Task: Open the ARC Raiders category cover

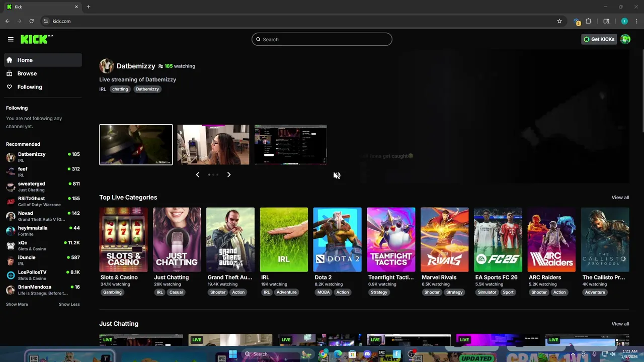Action: pyautogui.click(x=551, y=240)
